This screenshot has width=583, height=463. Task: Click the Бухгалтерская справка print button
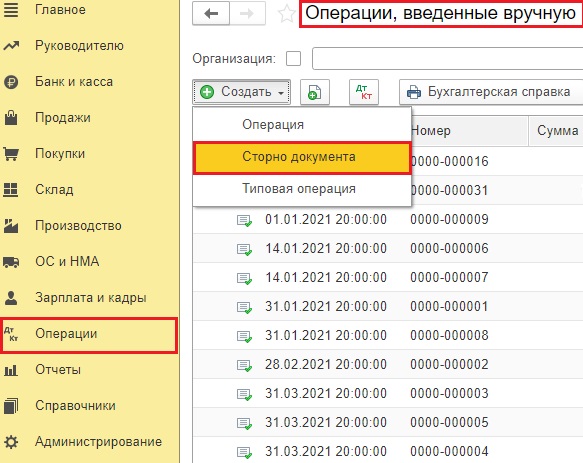491,92
